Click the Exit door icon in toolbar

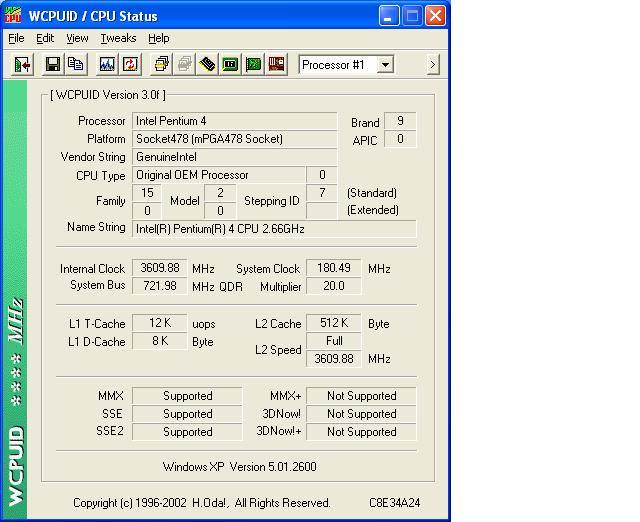[22, 64]
